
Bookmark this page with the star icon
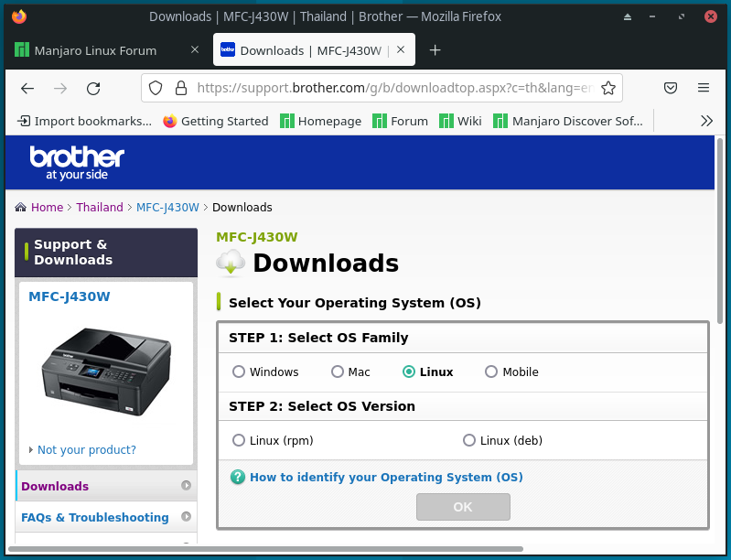pos(608,88)
